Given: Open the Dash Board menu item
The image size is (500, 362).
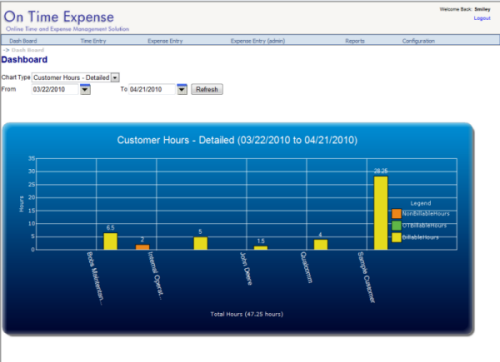Looking at the screenshot, I should point(23,41).
